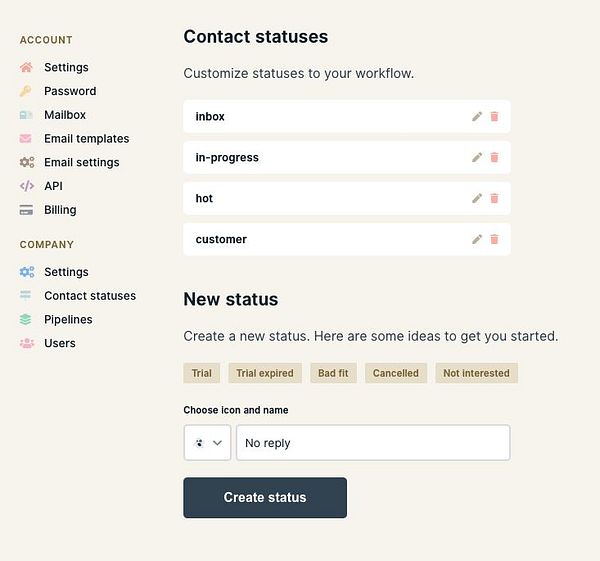The height and width of the screenshot is (561, 600).
Task: Click the status name text field
Action: coord(373,443)
